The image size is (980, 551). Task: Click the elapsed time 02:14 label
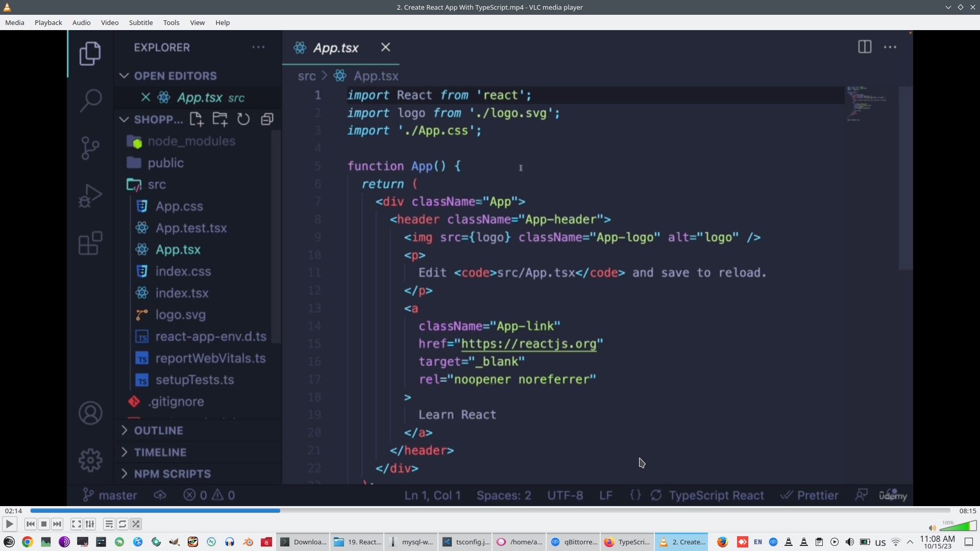coord(14,511)
